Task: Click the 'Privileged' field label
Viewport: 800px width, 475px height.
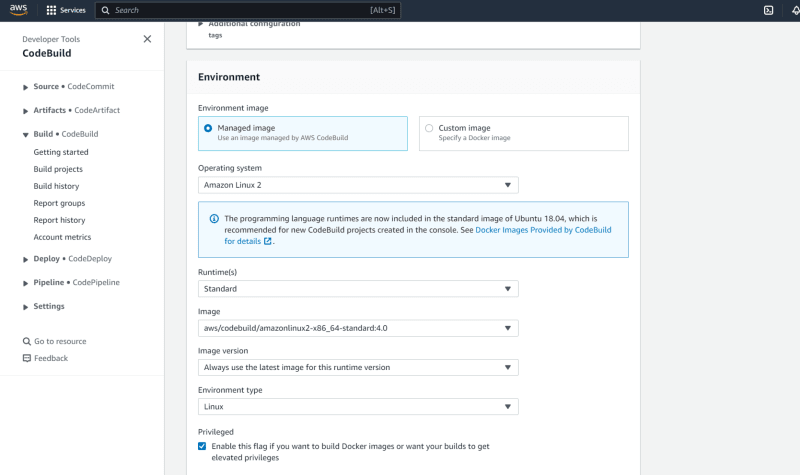Action: (216, 432)
